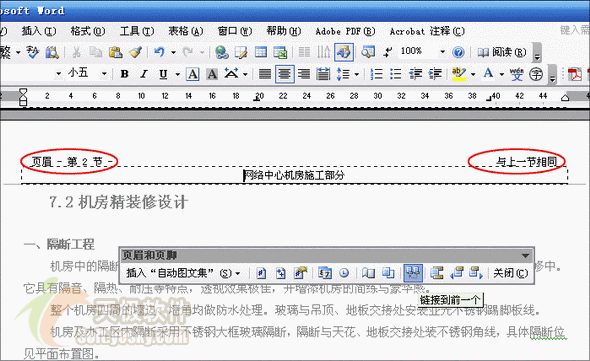This screenshot has height=361, width=590.
Task: Open Page Setup book icon
Action: pyautogui.click(x=368, y=273)
